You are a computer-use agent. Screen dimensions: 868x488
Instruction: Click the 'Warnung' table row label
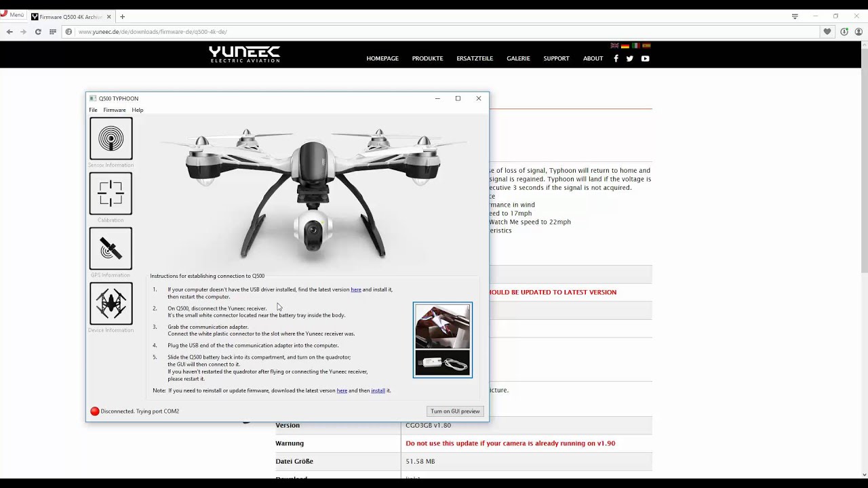point(290,443)
